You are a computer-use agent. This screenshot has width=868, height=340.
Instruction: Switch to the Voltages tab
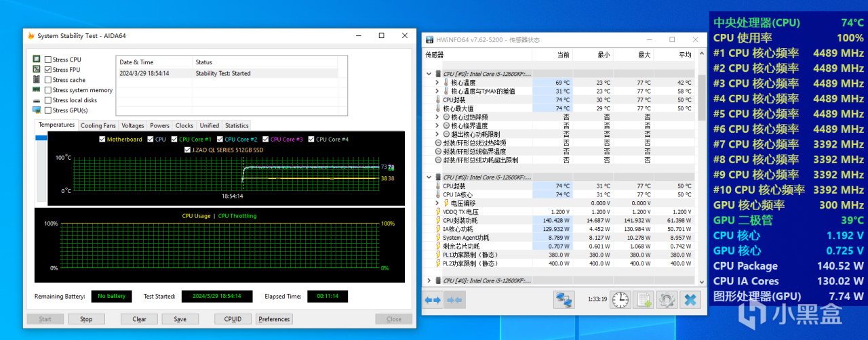(x=133, y=125)
